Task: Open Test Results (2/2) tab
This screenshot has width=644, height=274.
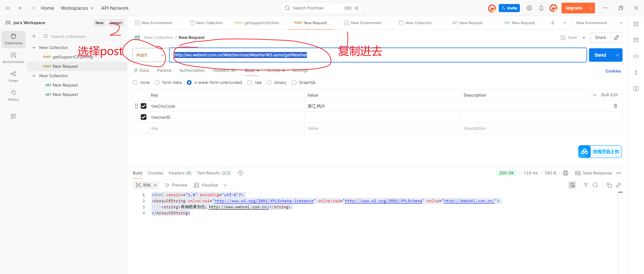Action: (x=214, y=173)
